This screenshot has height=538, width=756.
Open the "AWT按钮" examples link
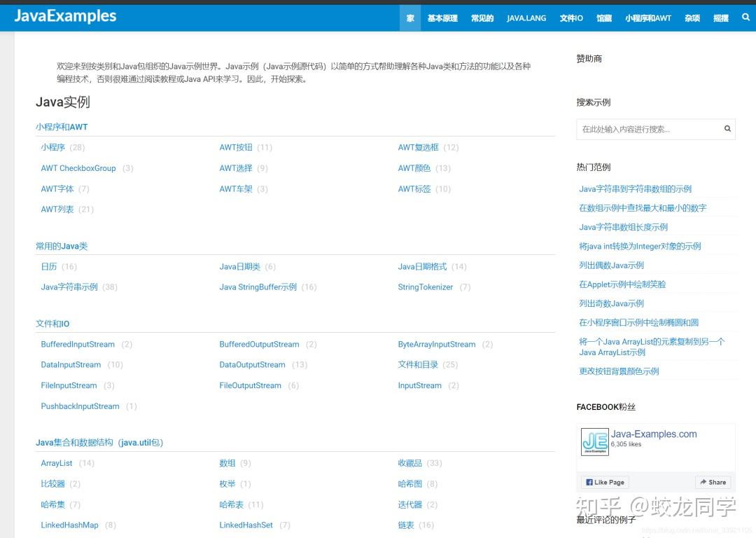pyautogui.click(x=236, y=147)
